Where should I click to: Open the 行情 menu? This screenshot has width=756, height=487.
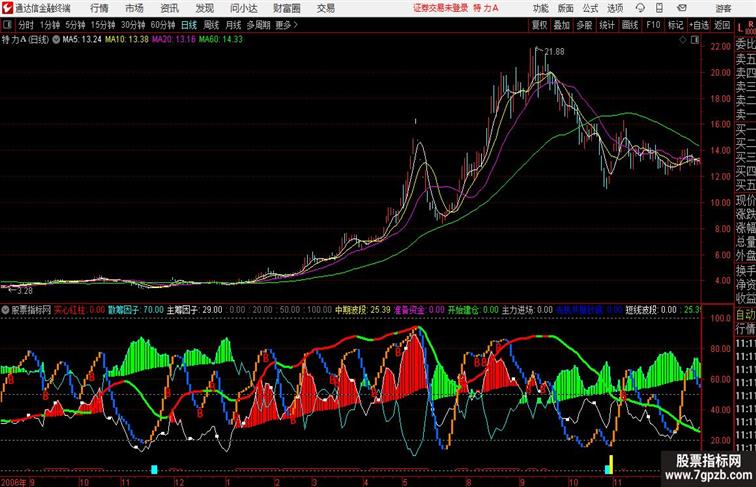pos(99,8)
